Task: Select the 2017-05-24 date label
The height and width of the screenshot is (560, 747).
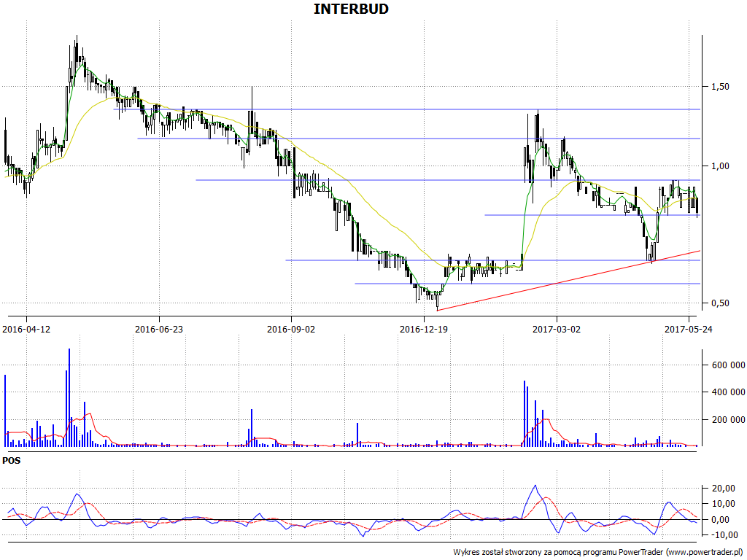Action: [689, 329]
